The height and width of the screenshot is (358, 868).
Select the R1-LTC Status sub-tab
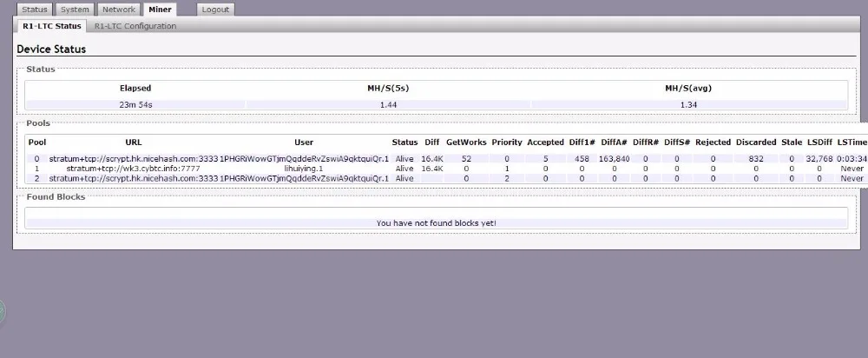52,26
